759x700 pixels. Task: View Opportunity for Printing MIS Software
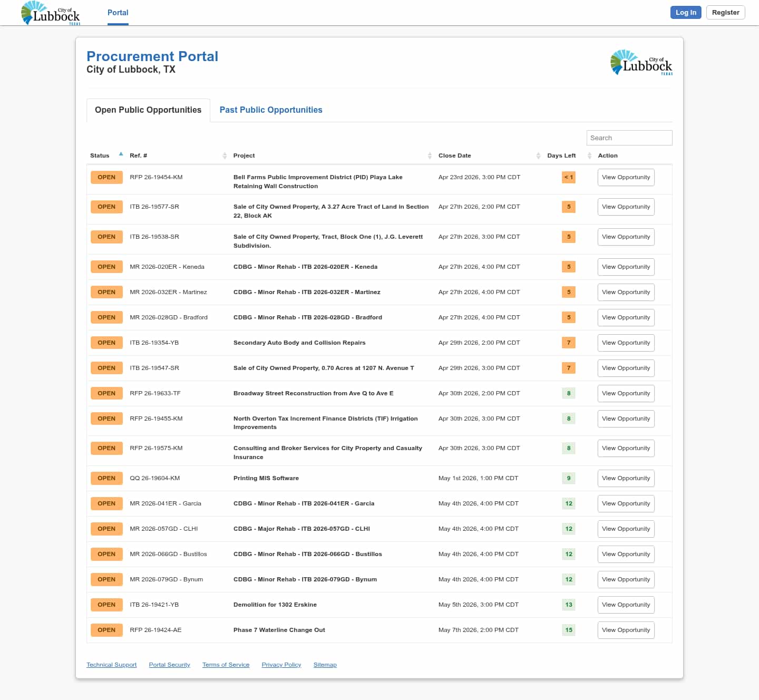click(626, 479)
